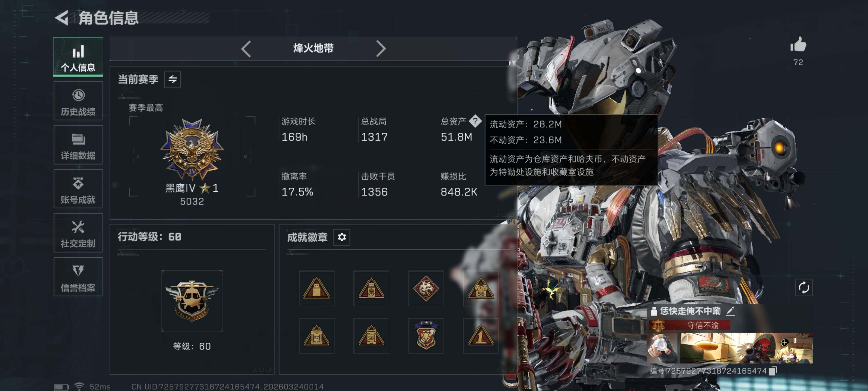Open the 成就徽章 settings gear
This screenshot has height=391, width=868.
tap(342, 237)
